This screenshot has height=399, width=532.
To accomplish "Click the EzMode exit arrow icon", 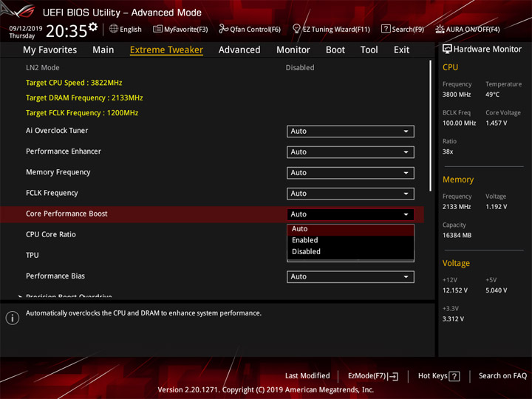I will [393, 376].
